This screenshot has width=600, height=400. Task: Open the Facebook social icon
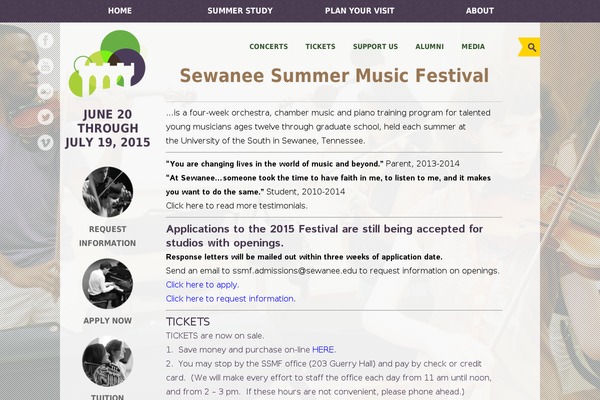(46, 41)
